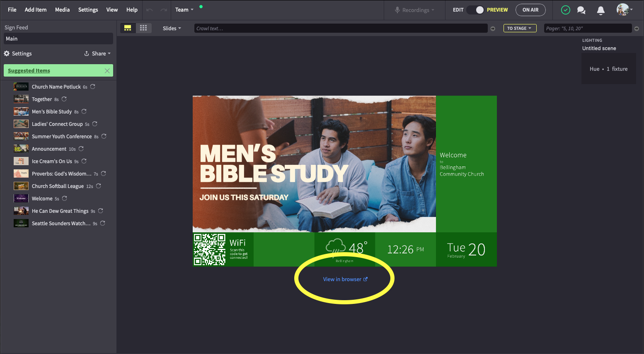Open the Add Item menu
Screen dimensions: 644x354
(36, 10)
